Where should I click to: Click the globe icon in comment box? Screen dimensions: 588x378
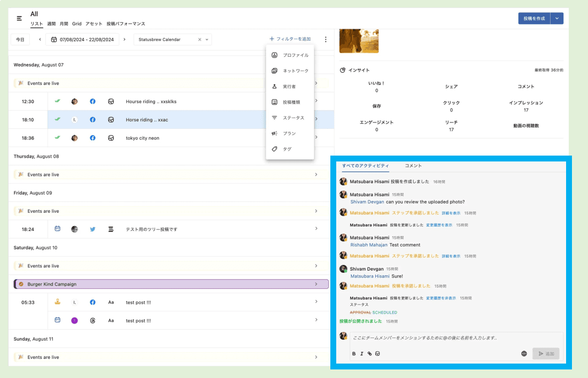tap(524, 353)
